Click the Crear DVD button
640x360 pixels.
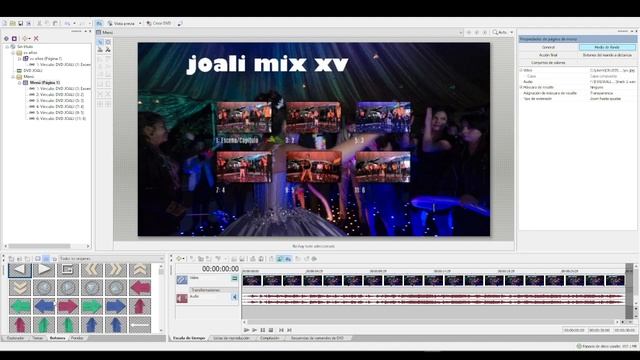pos(159,23)
